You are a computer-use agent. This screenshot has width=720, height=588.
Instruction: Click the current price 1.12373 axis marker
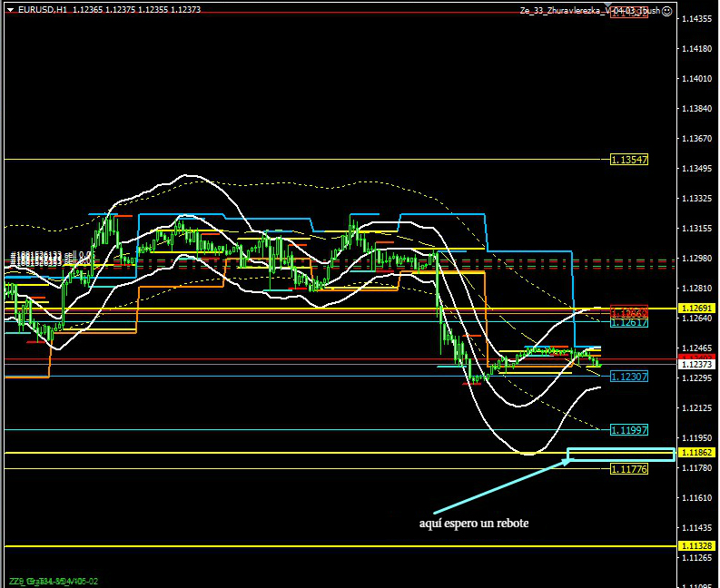(696, 364)
